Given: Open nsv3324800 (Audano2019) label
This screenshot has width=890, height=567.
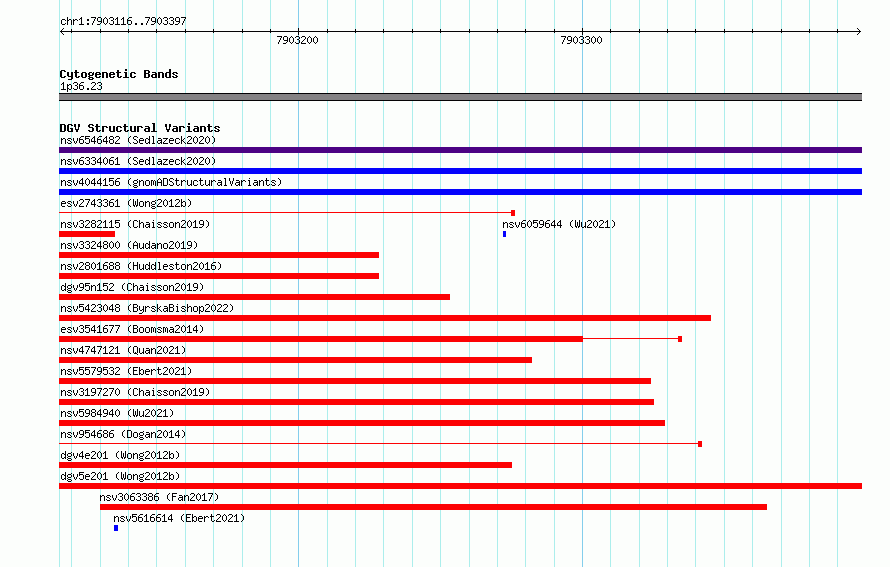Looking at the screenshot, I should (x=129, y=245).
